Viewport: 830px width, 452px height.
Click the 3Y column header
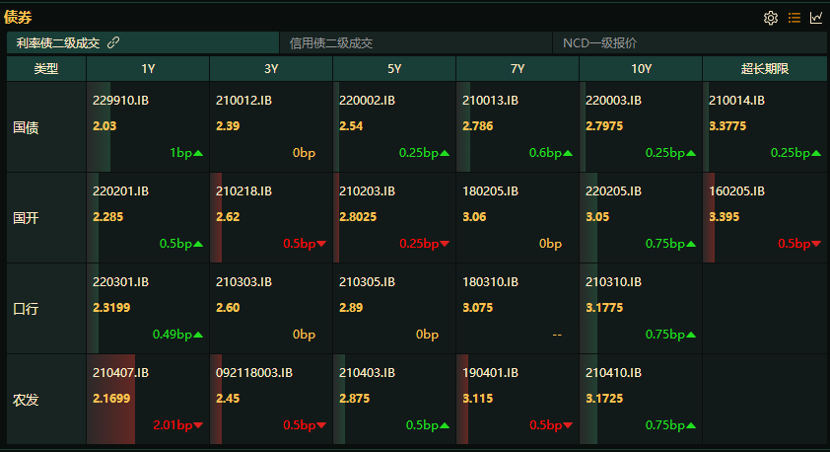(271, 69)
